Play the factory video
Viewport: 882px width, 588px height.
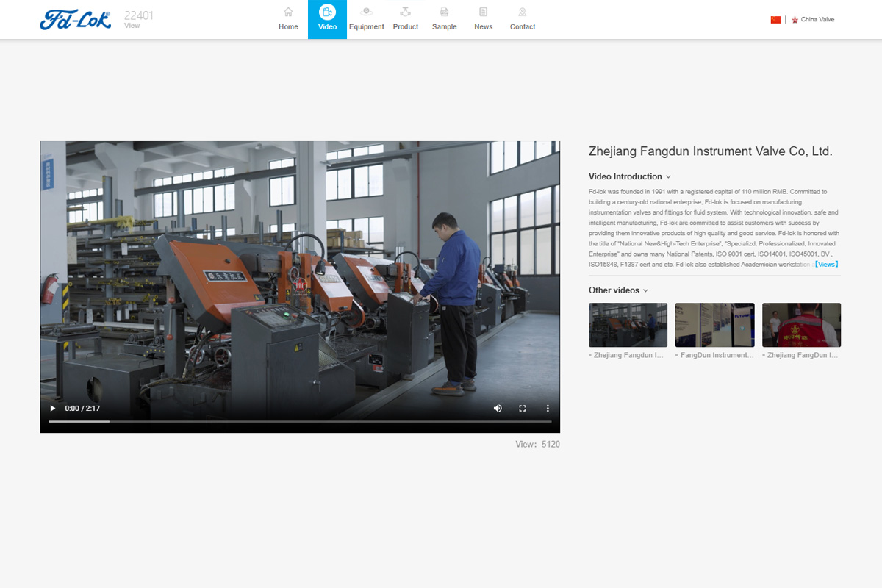pos(52,408)
